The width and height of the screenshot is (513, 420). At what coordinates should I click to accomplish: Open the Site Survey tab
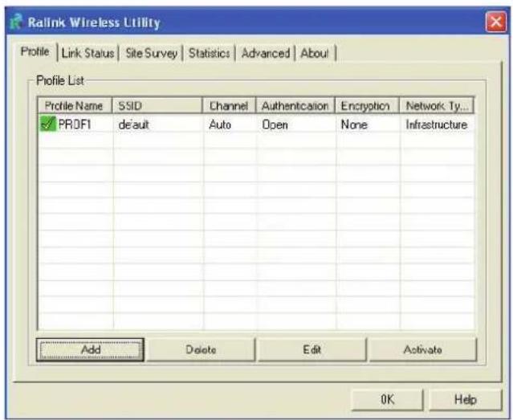pos(152,53)
